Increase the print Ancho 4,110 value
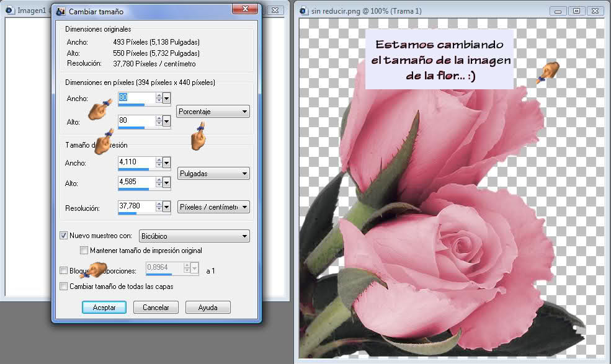This screenshot has width=611, height=364. (159, 160)
